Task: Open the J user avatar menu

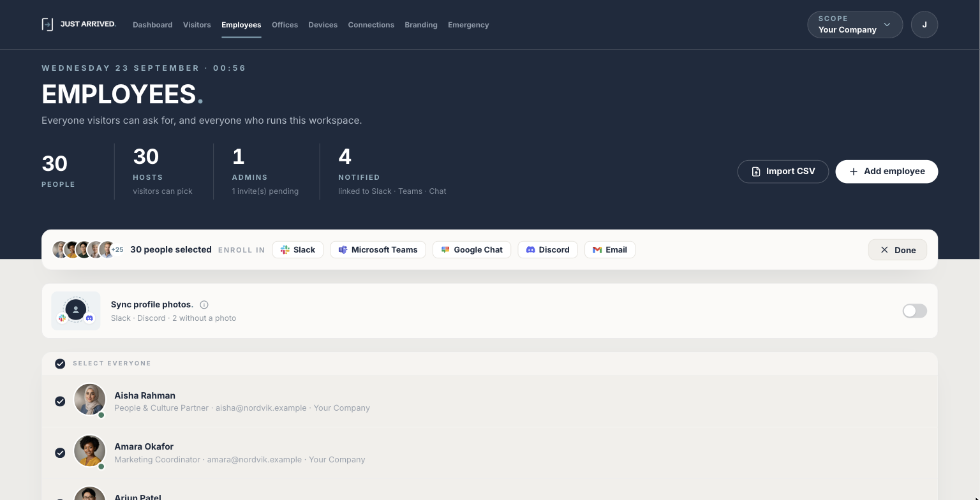Action: click(x=924, y=25)
